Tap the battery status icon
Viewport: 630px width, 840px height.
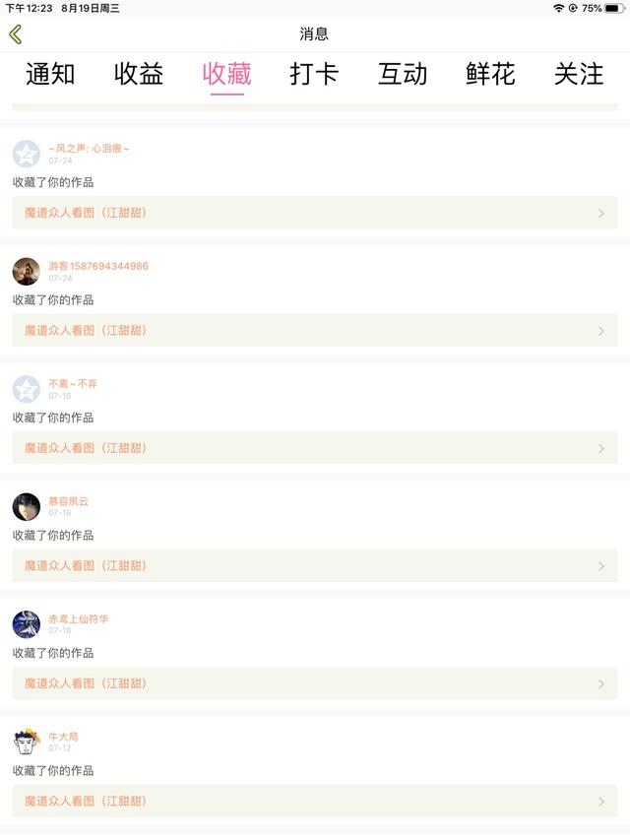tap(614, 8)
